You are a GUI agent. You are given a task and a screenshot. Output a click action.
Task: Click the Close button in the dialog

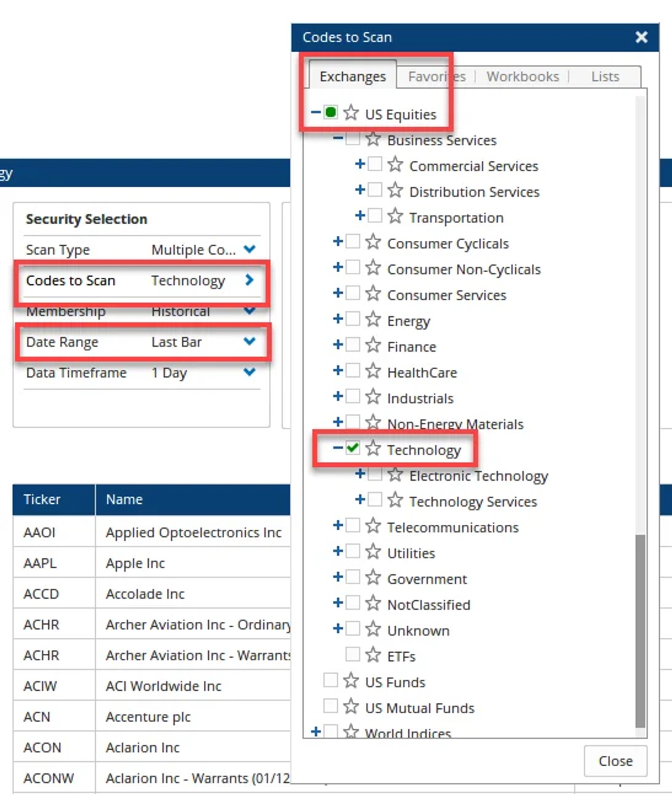click(x=615, y=761)
